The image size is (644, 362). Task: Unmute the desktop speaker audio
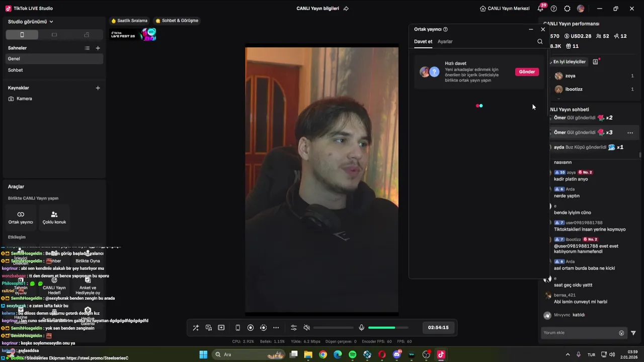(x=306, y=328)
